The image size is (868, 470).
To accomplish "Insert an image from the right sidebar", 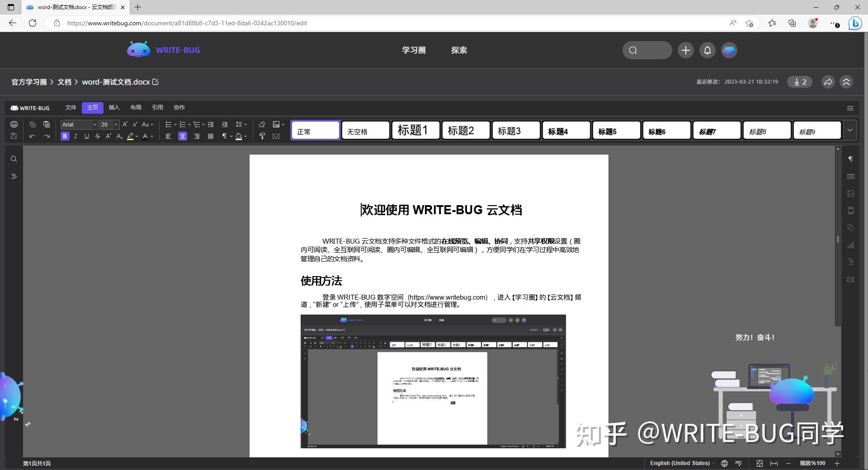I will (x=851, y=193).
